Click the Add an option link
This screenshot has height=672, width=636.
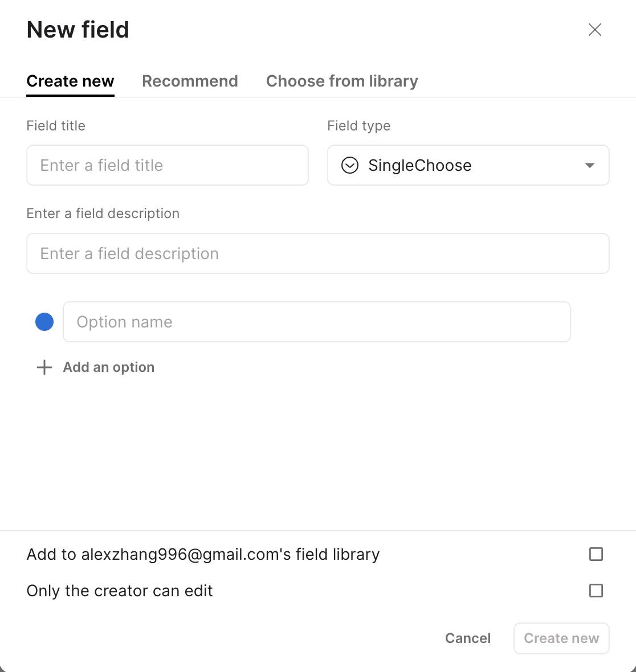point(108,367)
